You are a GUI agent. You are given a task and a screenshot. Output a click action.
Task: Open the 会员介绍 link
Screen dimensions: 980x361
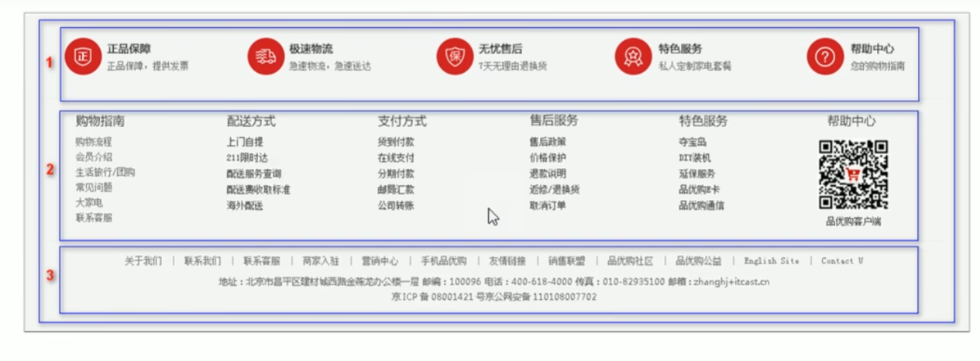(94, 156)
